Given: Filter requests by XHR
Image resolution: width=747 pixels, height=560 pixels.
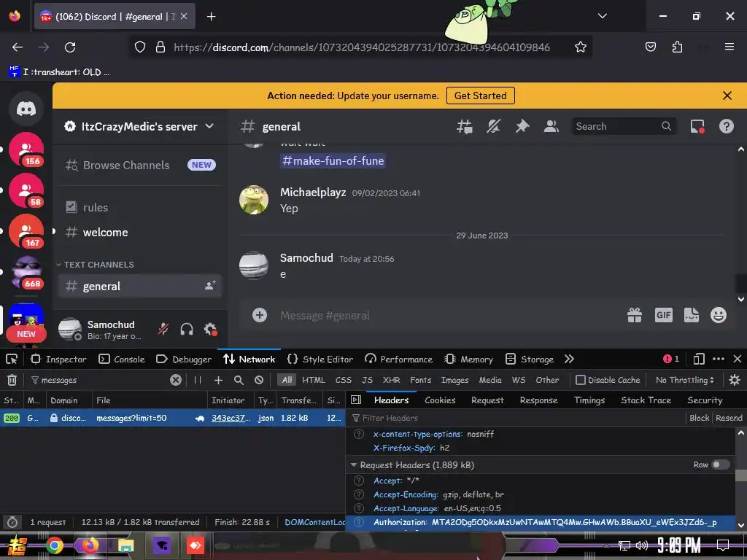Looking at the screenshot, I should pyautogui.click(x=392, y=380).
